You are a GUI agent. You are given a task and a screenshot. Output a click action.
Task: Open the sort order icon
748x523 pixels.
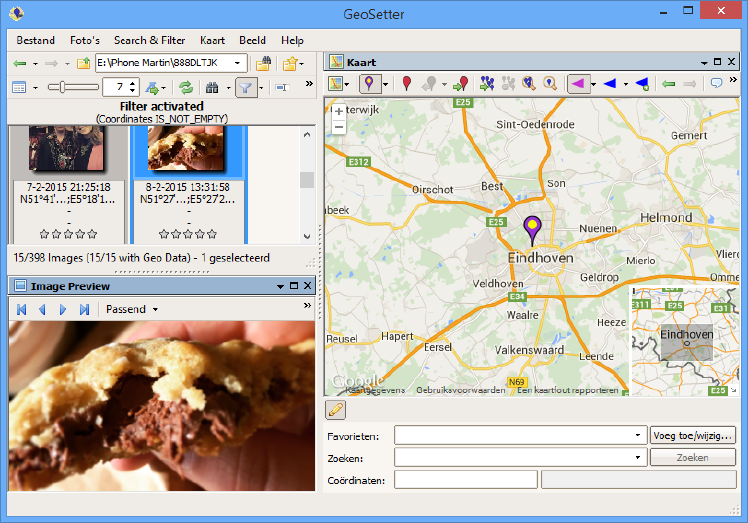click(153, 87)
